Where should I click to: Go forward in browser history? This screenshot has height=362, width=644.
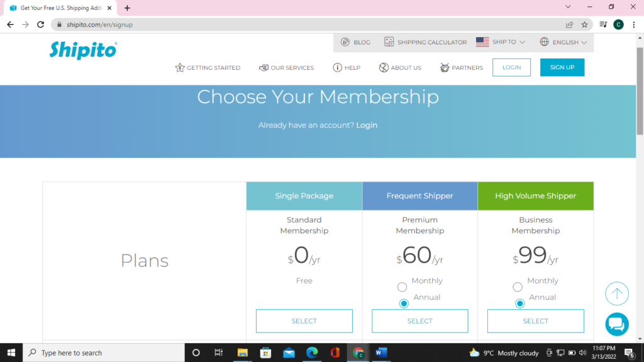[x=25, y=25]
